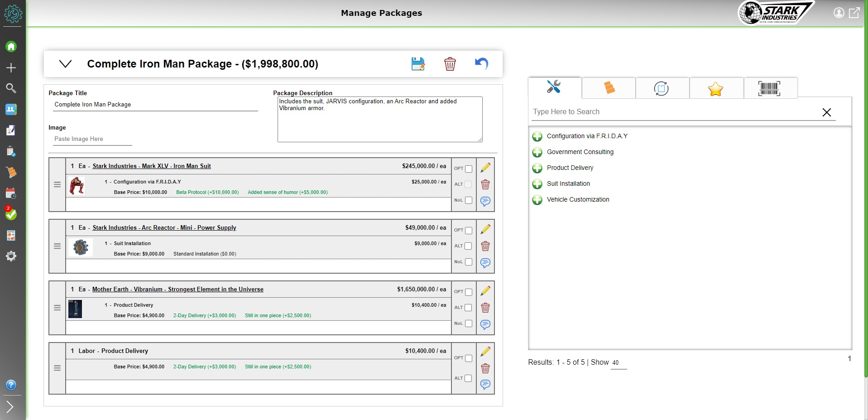Switch to the favorites star tab

pyautogui.click(x=715, y=88)
